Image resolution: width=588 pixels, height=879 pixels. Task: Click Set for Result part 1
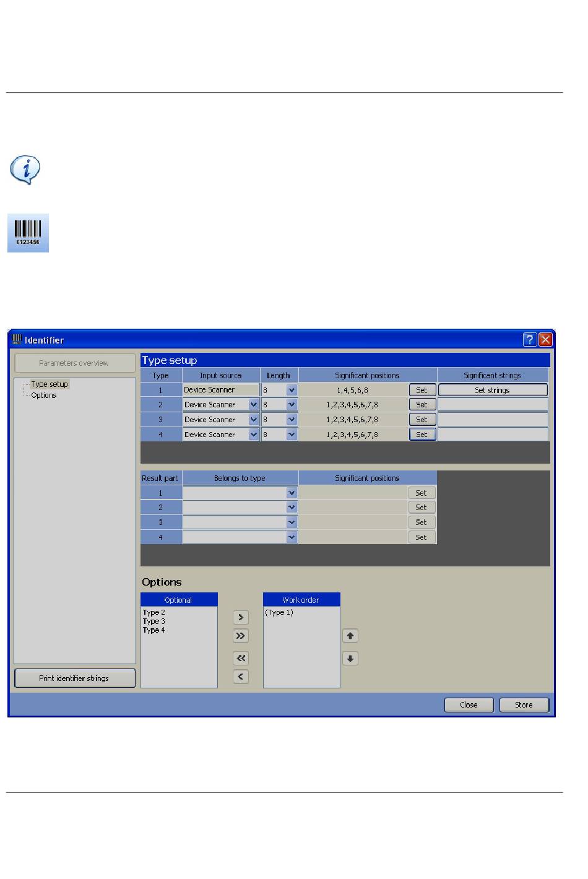click(x=422, y=493)
